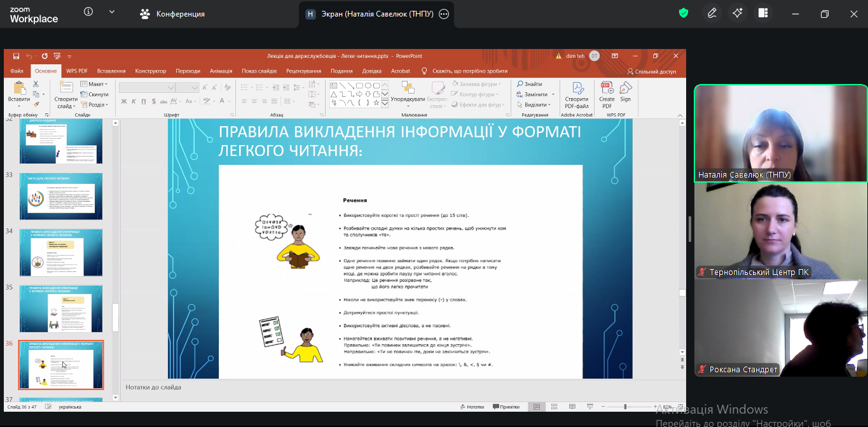The image size is (868, 427).
Task: Open the Виділити selection dropdown
Action: click(x=535, y=105)
